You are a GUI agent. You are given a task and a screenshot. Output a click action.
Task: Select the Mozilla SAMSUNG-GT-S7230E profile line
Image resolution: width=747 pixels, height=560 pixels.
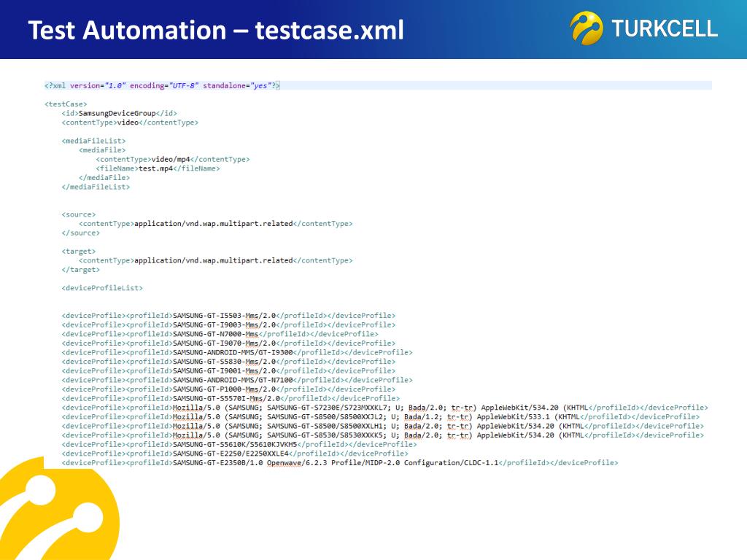click(x=384, y=408)
